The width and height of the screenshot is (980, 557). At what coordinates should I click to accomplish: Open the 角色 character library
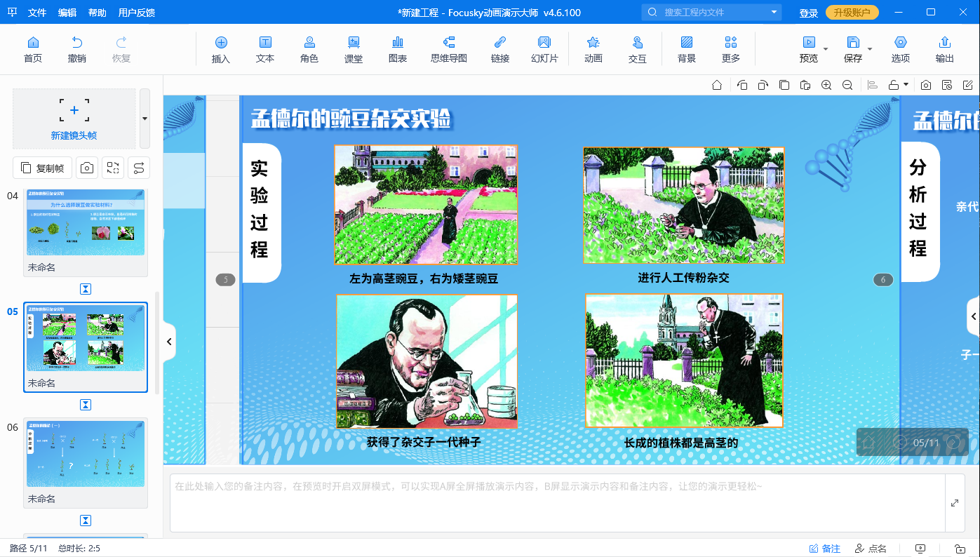309,50
